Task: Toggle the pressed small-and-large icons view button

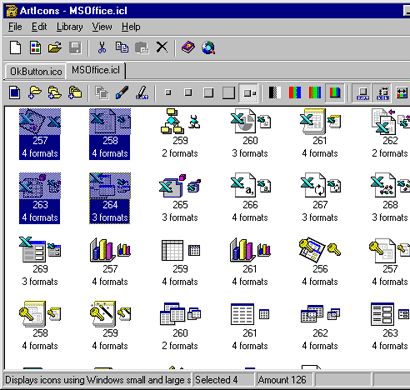Action: [249, 93]
